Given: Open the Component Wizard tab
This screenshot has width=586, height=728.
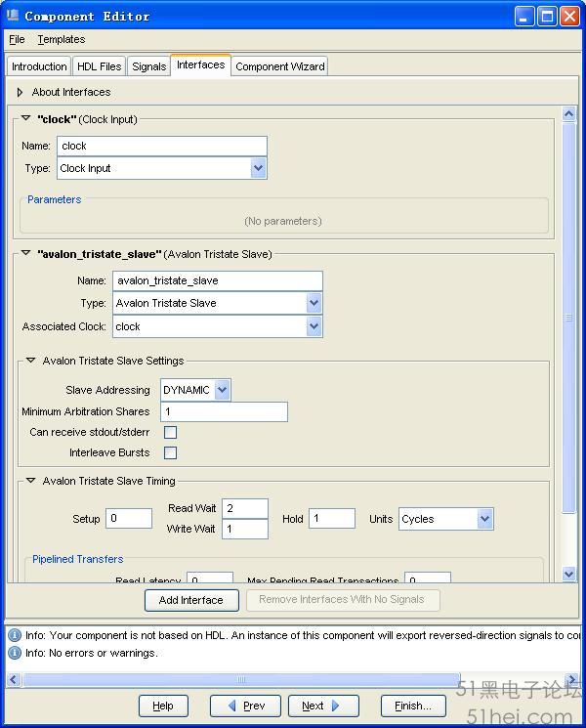Looking at the screenshot, I should click(x=279, y=66).
